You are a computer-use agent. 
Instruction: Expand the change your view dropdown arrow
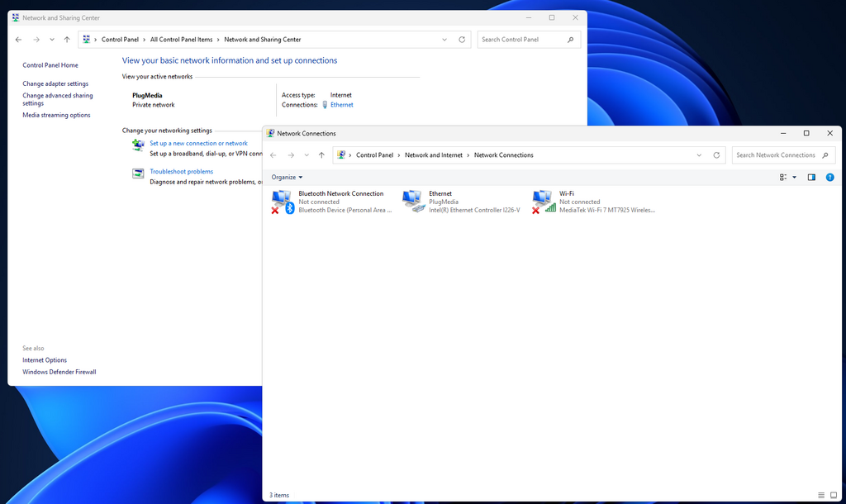795,177
